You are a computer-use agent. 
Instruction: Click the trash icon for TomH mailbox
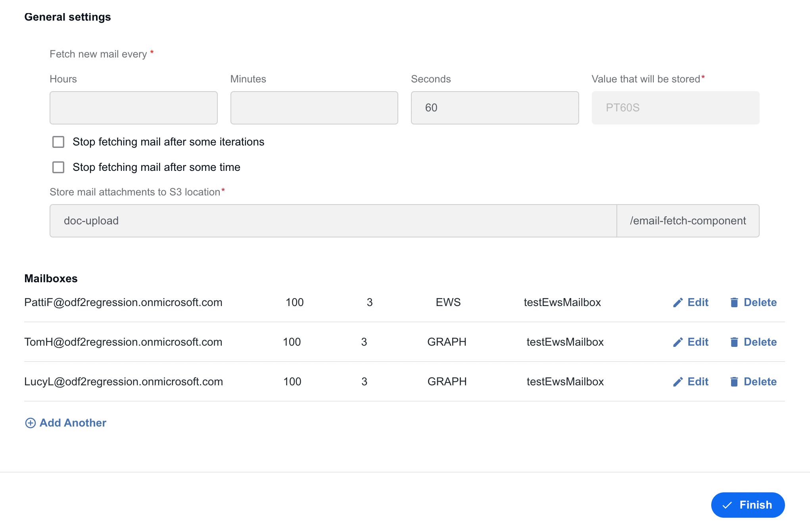pos(734,342)
